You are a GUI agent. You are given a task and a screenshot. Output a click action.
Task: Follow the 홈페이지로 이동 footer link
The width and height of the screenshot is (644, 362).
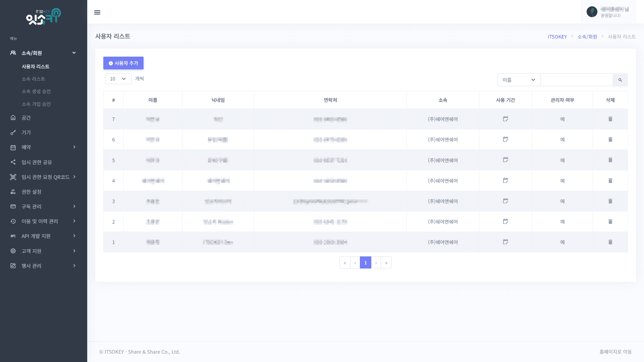tap(615, 352)
